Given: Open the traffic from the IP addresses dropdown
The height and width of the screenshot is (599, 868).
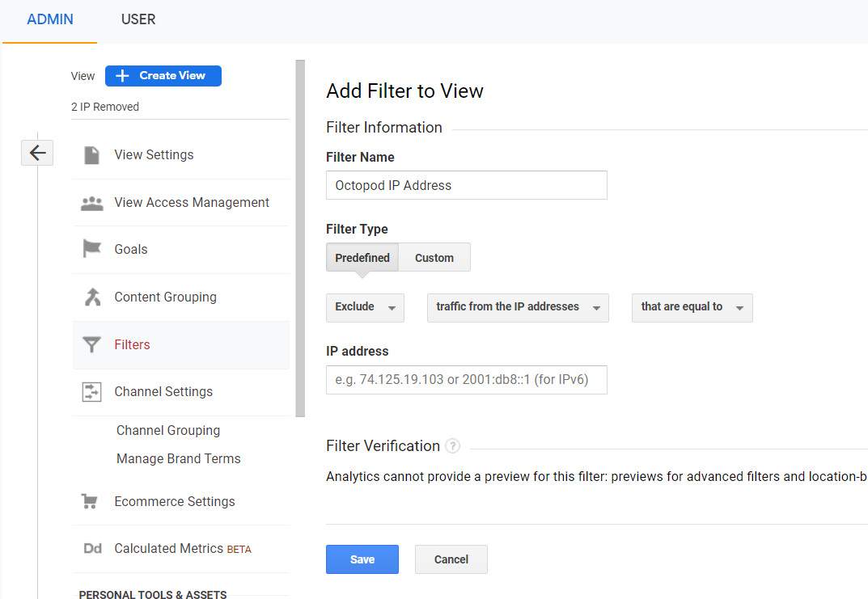Looking at the screenshot, I should 518,307.
